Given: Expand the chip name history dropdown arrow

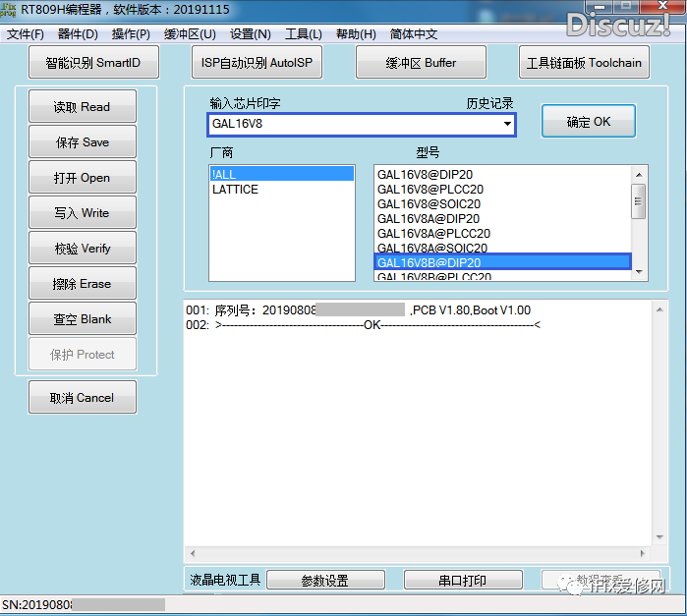Looking at the screenshot, I should [x=507, y=124].
